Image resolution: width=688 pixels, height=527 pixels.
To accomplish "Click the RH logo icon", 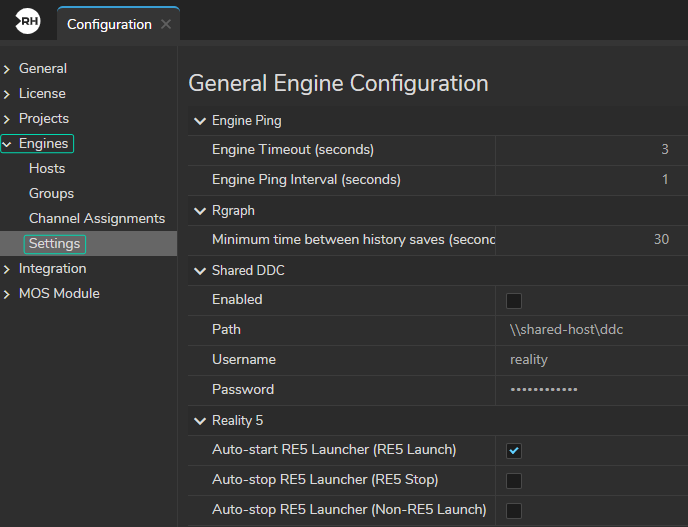I will click(x=28, y=22).
